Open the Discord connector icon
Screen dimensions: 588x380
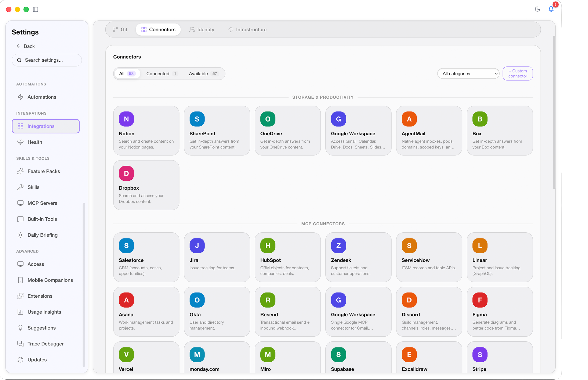point(409,300)
